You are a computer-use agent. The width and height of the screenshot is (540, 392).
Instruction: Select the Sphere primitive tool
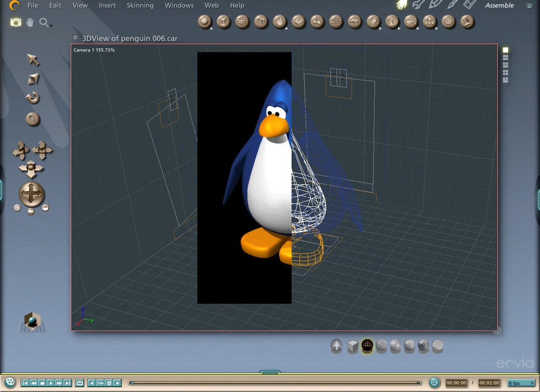pos(205,22)
